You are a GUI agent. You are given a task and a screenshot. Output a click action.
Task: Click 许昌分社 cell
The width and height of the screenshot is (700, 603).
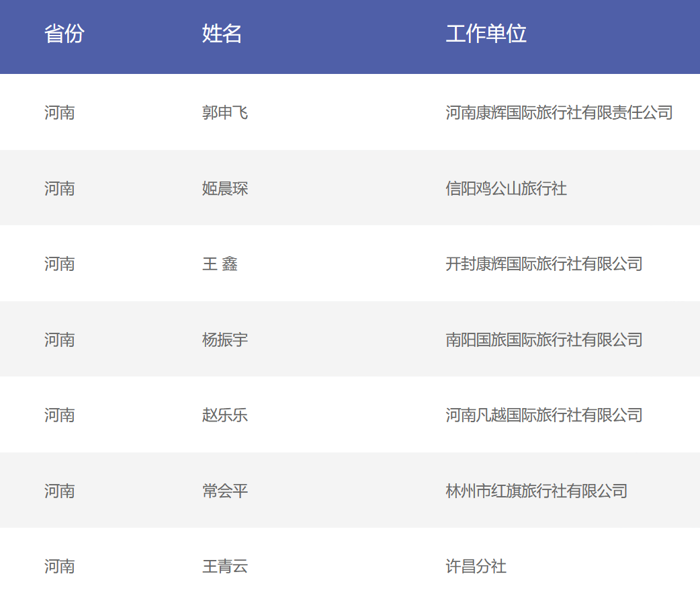tap(476, 567)
